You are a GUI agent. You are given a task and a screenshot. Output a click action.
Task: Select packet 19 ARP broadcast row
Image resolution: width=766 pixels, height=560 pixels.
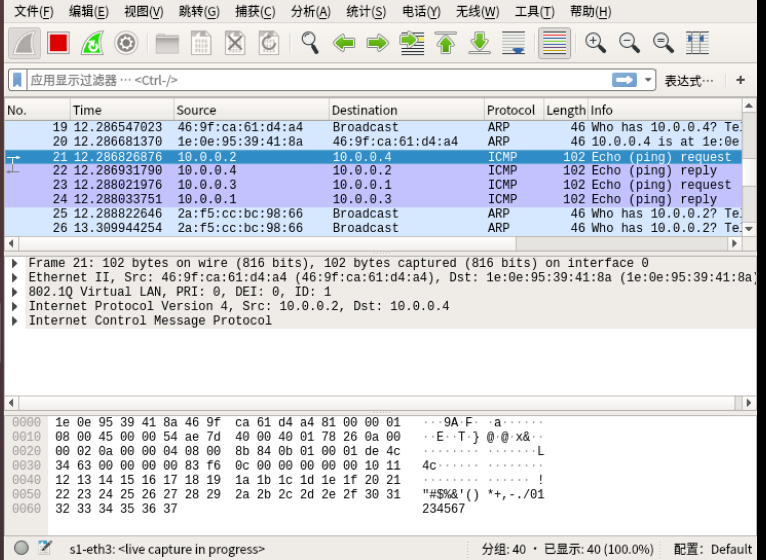pyautogui.click(x=373, y=127)
